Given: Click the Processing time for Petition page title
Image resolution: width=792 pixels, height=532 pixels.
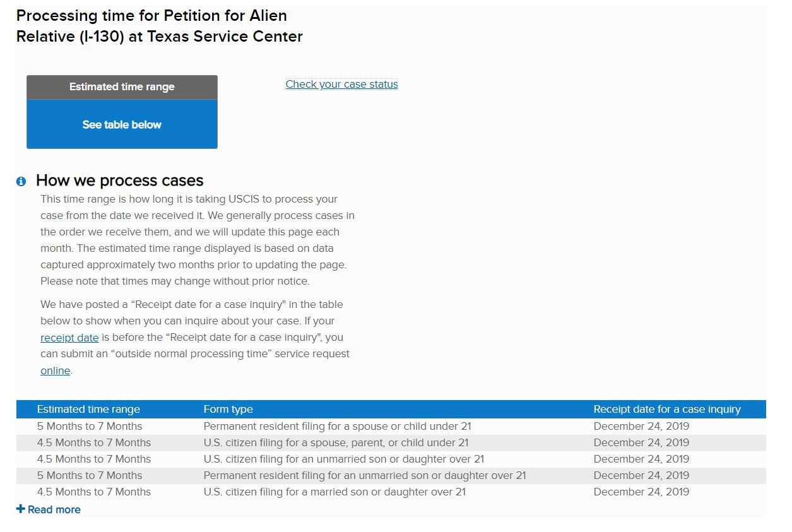Looking at the screenshot, I should tap(159, 26).
